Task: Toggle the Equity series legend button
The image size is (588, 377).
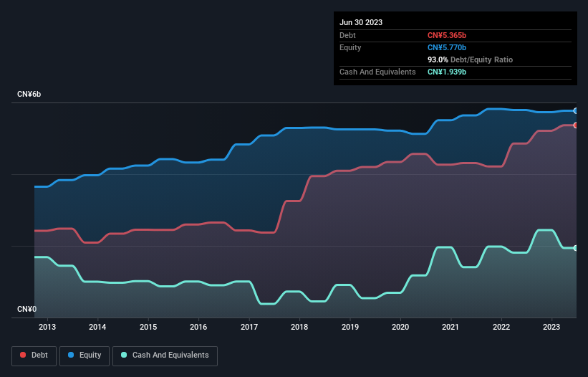Action: tap(85, 355)
